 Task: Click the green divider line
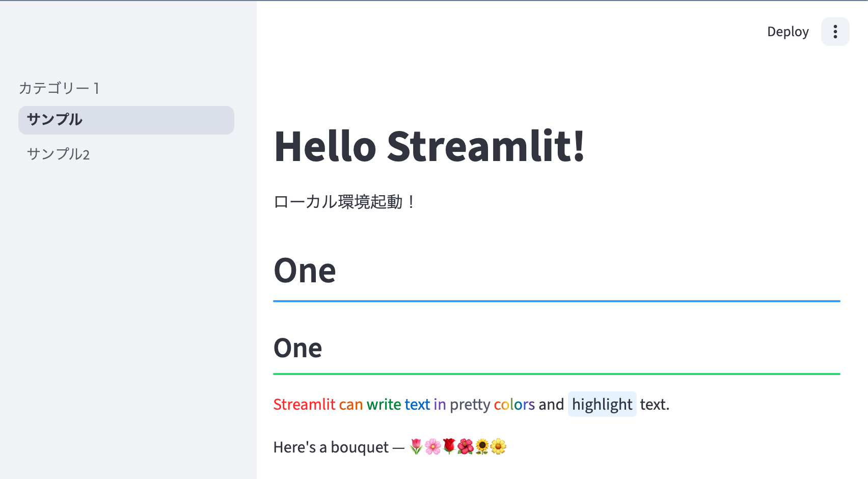(556, 374)
